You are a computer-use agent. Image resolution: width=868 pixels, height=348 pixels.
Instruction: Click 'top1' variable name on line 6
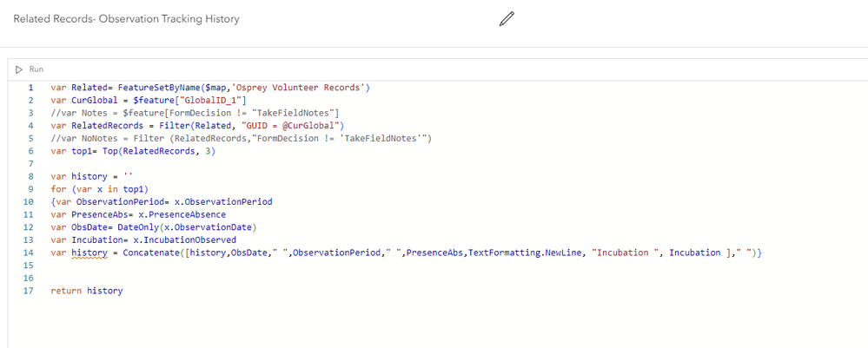(81, 151)
